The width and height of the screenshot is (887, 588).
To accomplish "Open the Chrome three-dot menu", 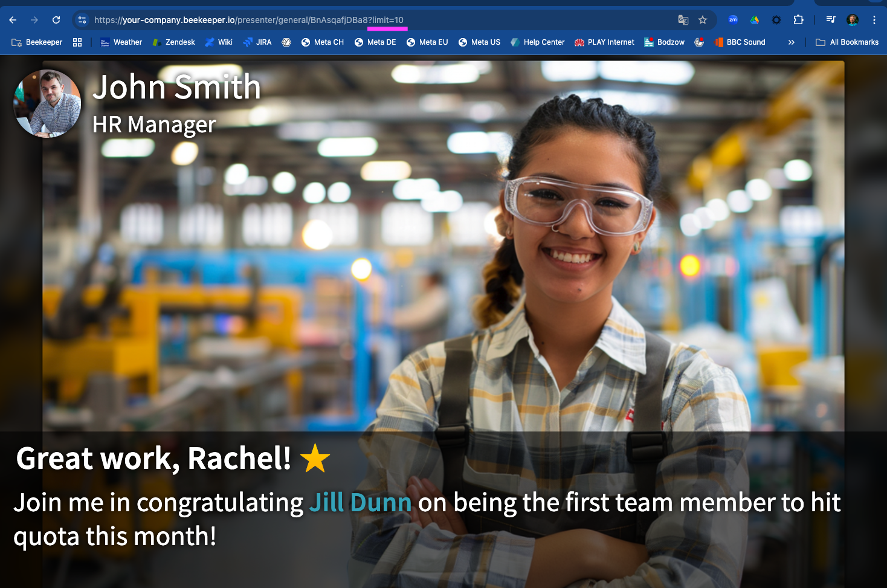I will coord(874,20).
